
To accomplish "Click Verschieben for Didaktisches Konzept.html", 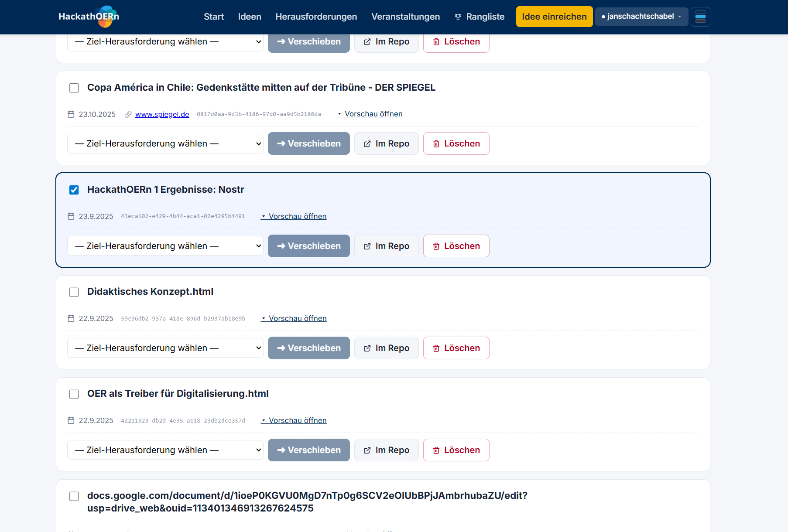I will (x=309, y=348).
